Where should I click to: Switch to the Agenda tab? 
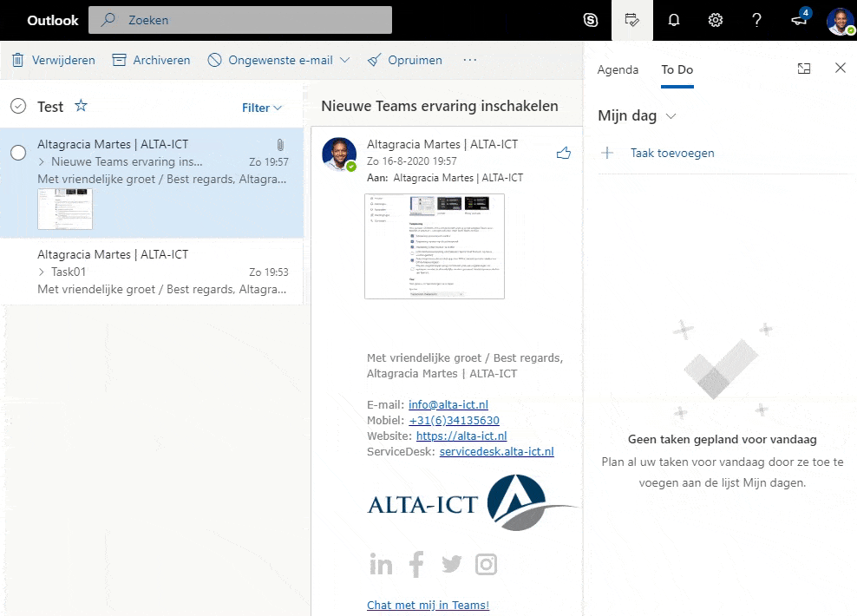pos(618,69)
